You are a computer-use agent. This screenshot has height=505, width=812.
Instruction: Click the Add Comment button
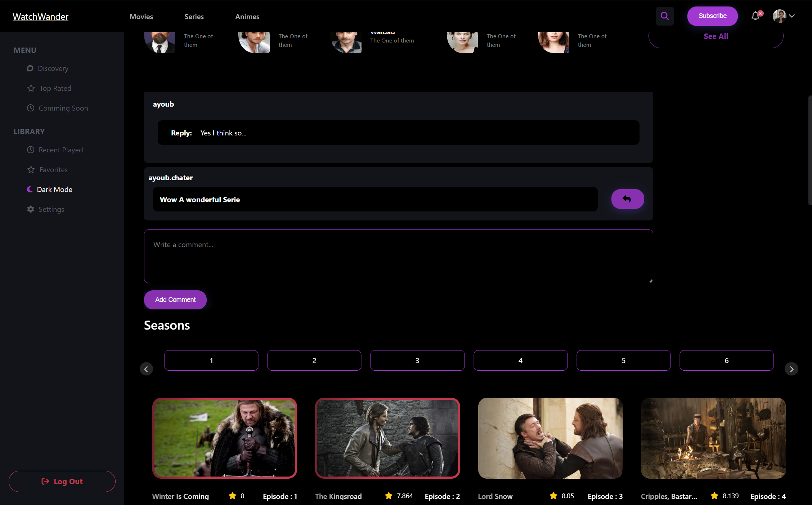(x=175, y=300)
